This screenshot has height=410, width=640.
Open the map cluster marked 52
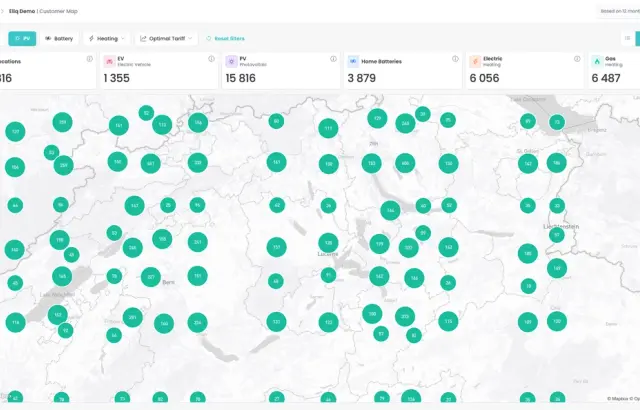pyautogui.click(x=146, y=113)
